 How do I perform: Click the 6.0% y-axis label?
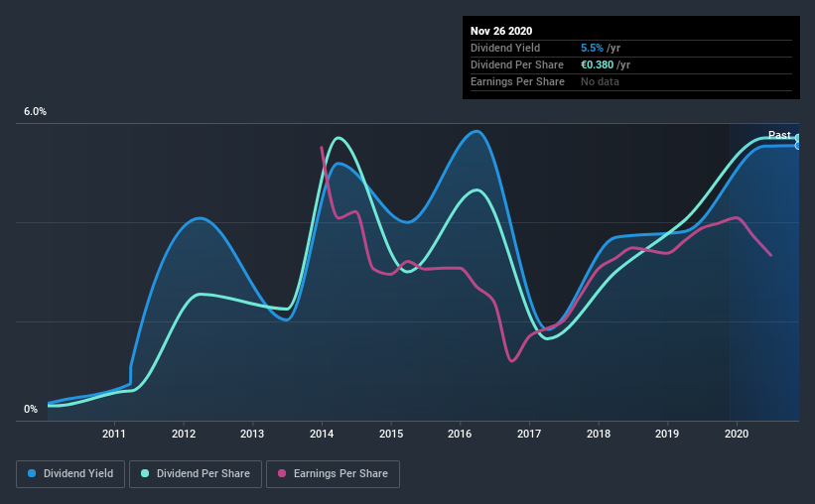pos(35,112)
